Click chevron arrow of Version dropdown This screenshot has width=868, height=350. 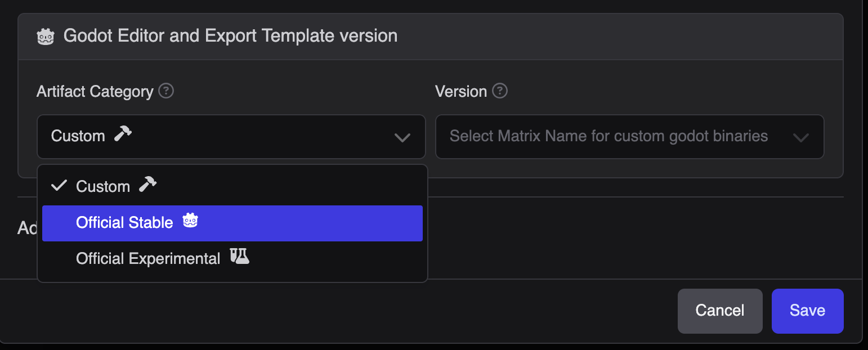coord(800,137)
